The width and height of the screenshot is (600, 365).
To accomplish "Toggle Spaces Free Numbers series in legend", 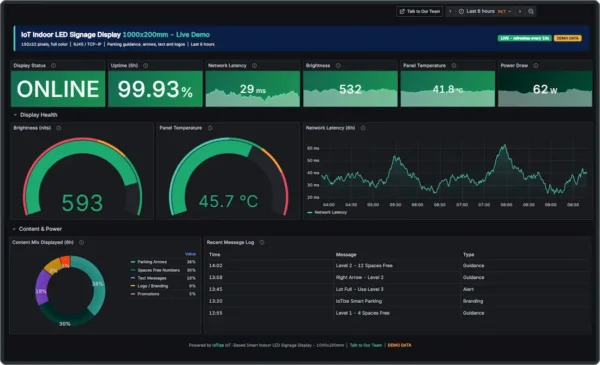I will (158, 270).
